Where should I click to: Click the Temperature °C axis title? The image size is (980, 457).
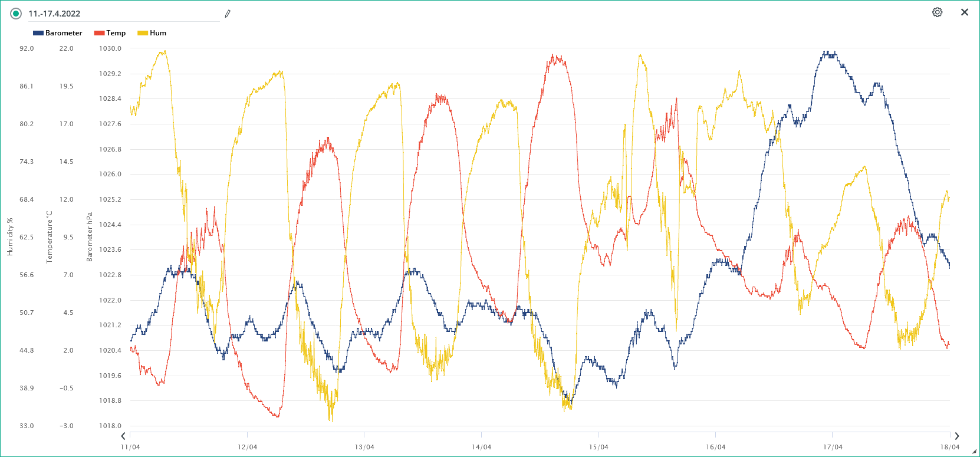tap(50, 237)
